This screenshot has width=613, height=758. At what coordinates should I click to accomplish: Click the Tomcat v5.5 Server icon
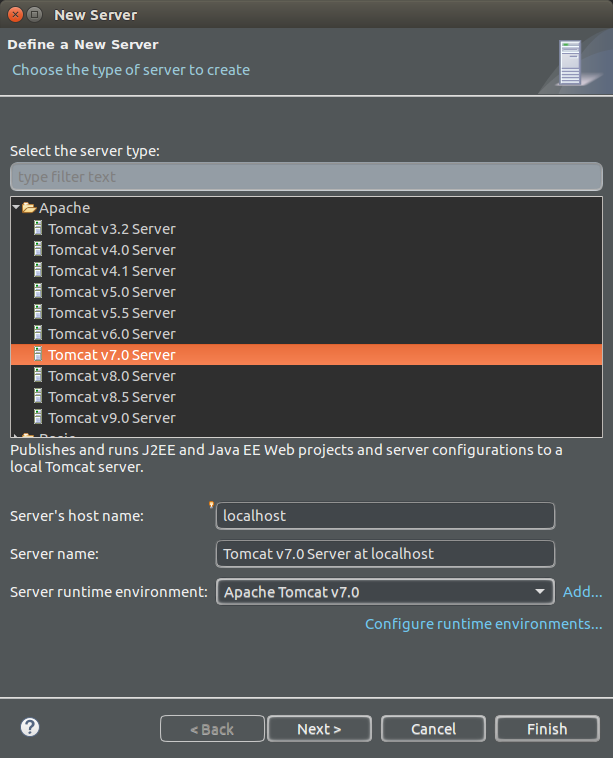38,312
